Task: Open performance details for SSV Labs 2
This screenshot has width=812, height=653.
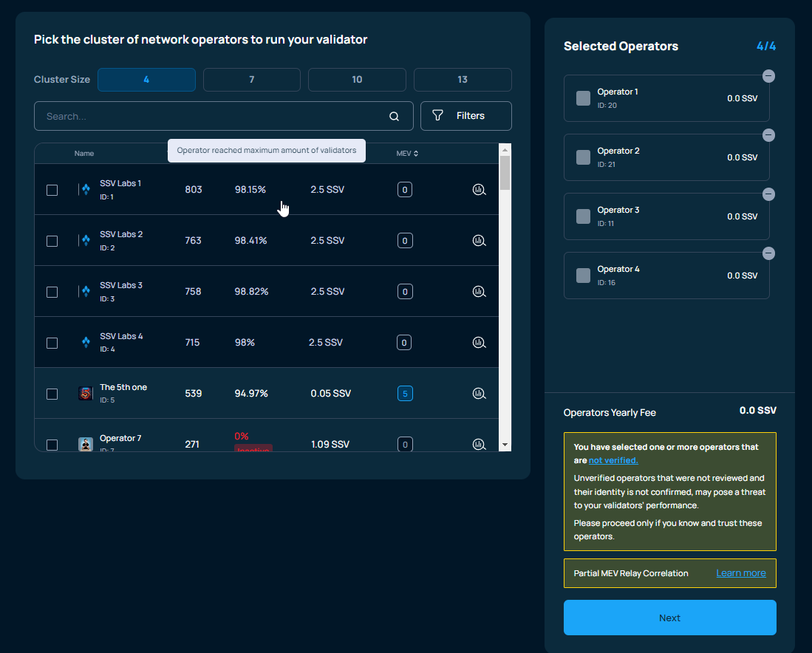Action: (479, 240)
